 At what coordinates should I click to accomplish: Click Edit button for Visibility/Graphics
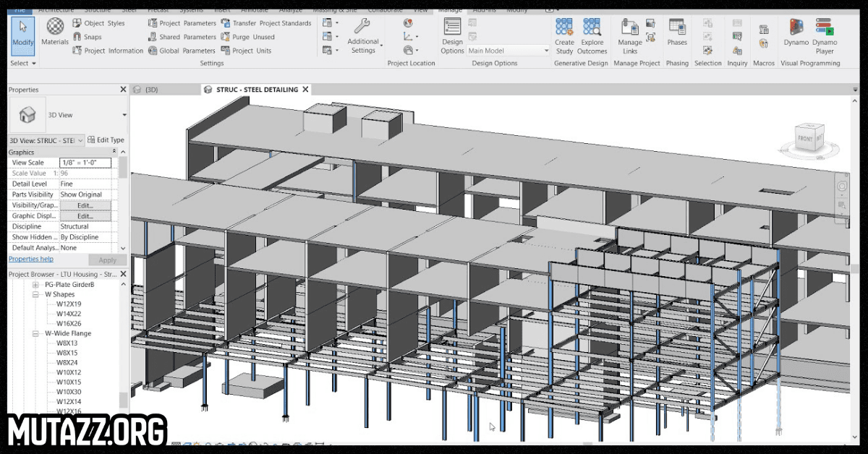click(85, 205)
